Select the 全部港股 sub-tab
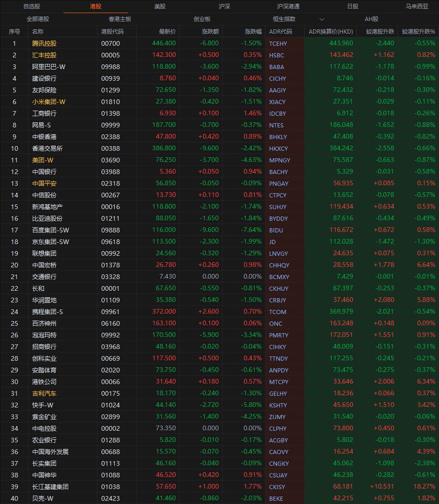 tap(38, 19)
